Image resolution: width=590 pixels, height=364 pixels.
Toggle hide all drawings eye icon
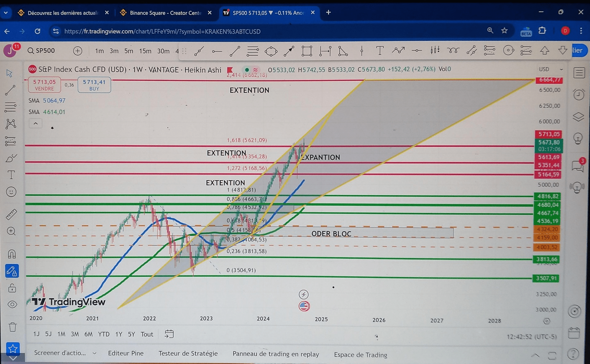[12, 304]
